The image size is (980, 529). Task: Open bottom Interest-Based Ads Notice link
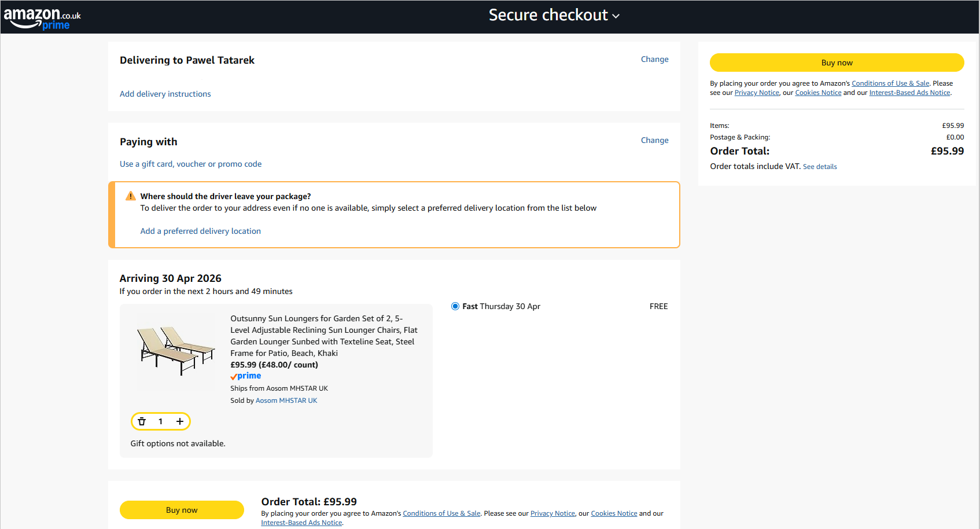301,523
